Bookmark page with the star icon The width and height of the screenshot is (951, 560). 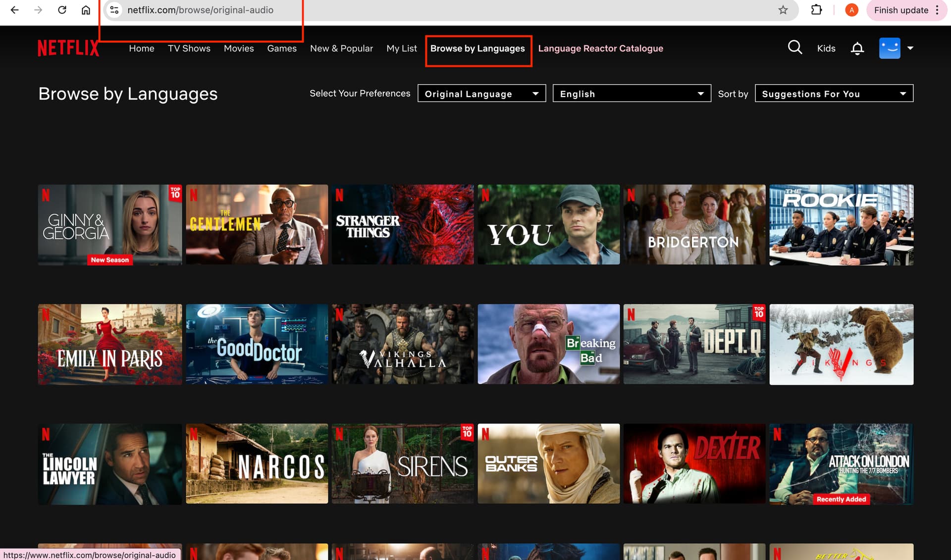[783, 10]
